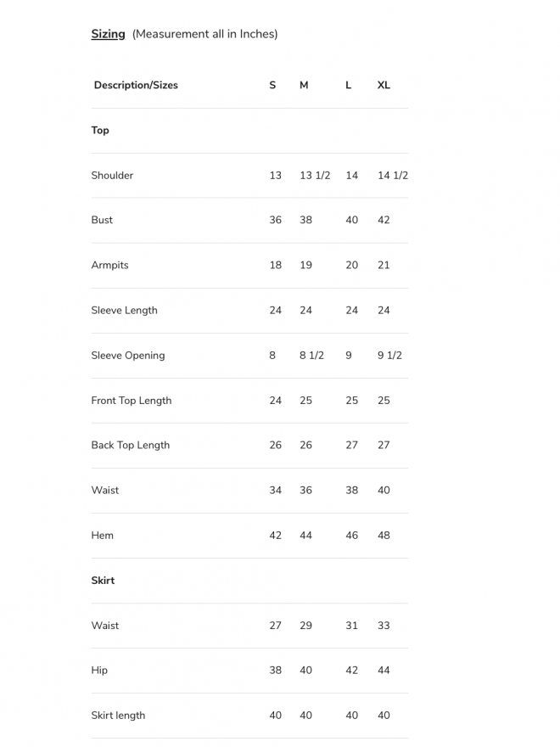Select the Skirt length row label

click(x=118, y=716)
